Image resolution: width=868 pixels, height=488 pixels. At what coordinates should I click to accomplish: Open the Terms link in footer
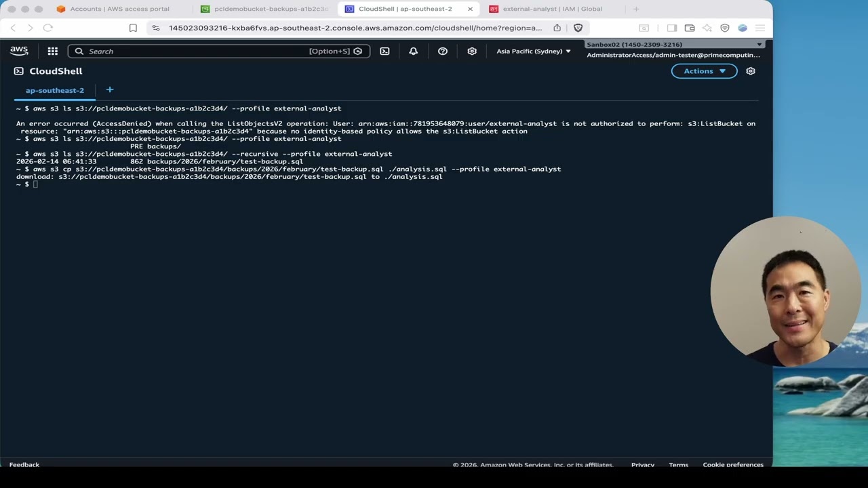click(678, 464)
